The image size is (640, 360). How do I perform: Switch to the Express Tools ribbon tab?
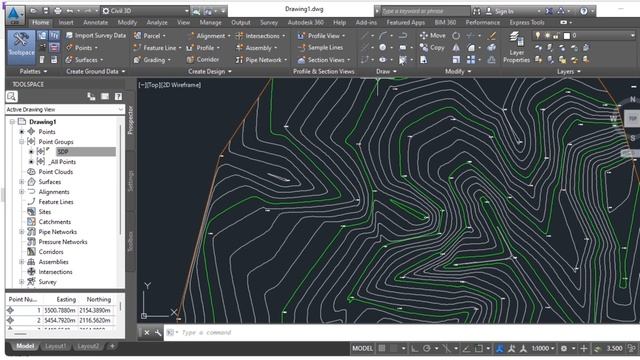point(527,22)
